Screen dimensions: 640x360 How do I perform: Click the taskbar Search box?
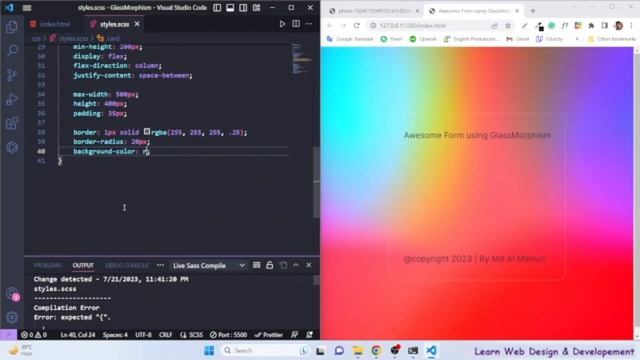point(265,350)
